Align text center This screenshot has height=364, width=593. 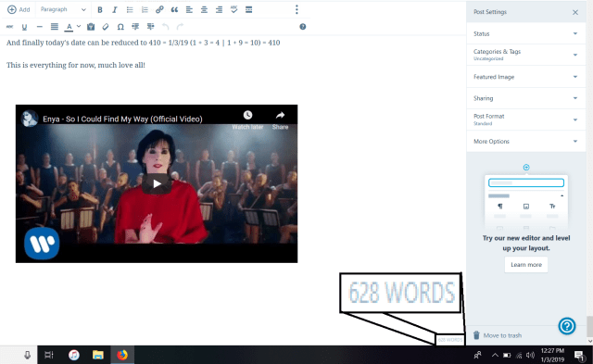pyautogui.click(x=204, y=10)
